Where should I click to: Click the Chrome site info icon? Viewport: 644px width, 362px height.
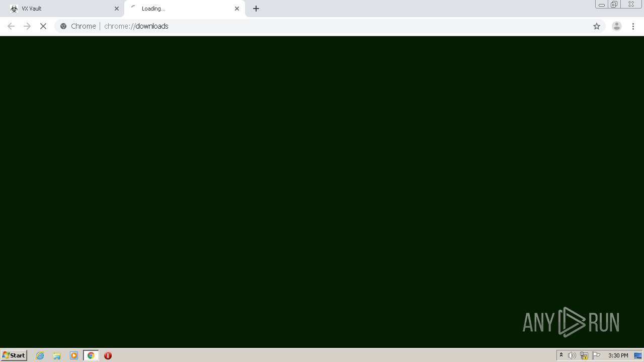[63, 26]
